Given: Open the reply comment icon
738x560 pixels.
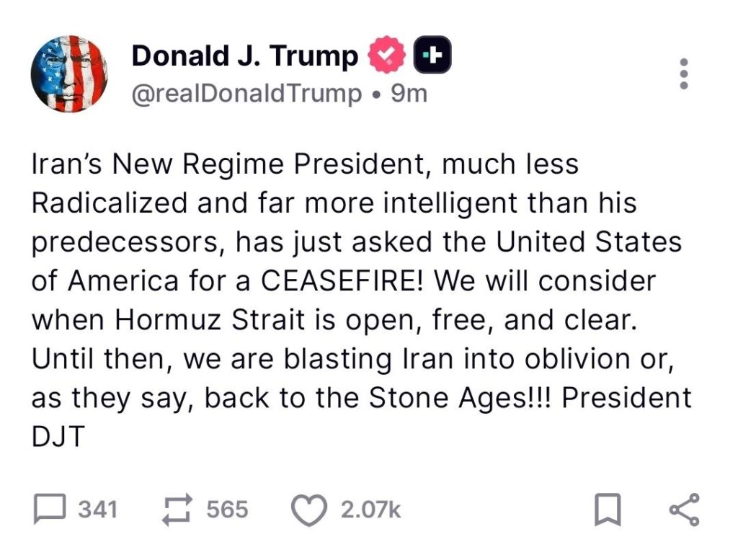Looking at the screenshot, I should pyautogui.click(x=50, y=510).
